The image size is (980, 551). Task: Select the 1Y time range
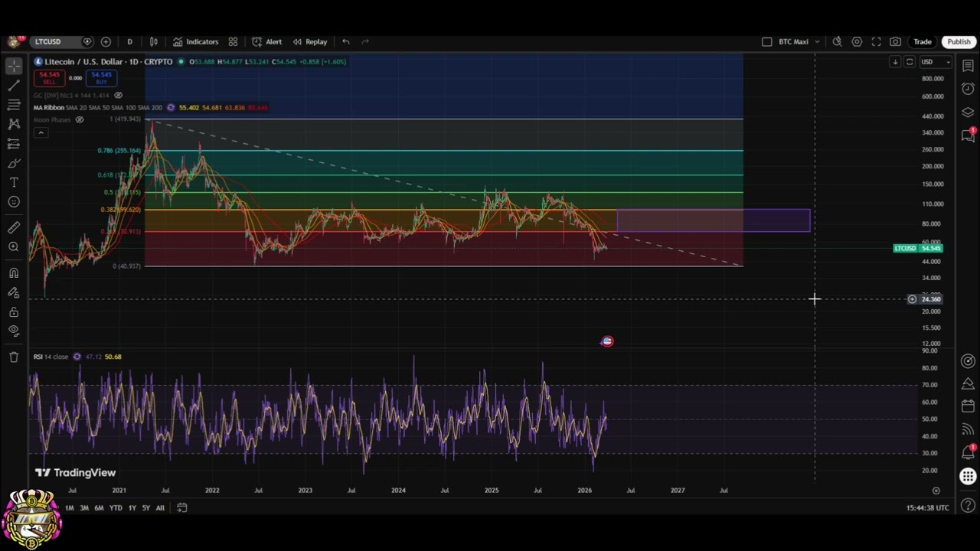point(132,507)
